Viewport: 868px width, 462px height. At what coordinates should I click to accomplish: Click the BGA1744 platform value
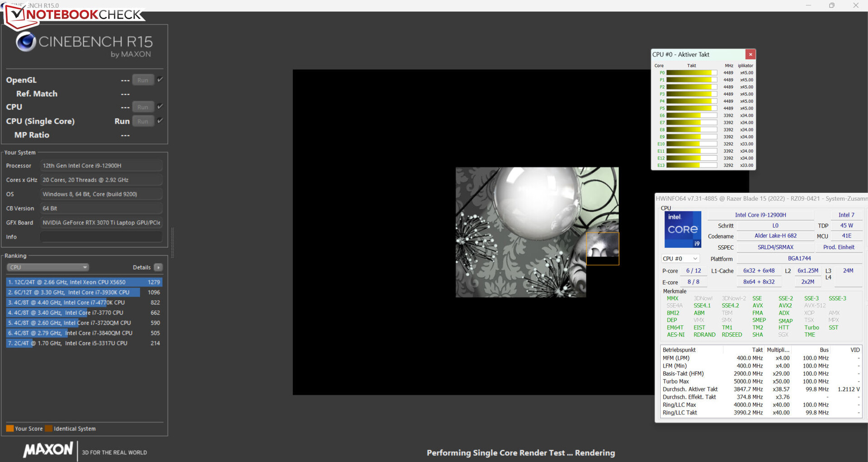(x=799, y=258)
